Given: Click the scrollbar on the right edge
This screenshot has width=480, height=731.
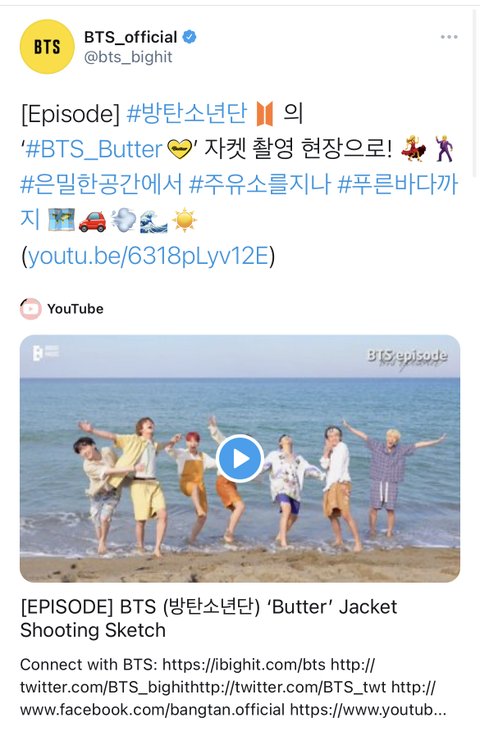Looking at the screenshot, I should tap(476, 93).
